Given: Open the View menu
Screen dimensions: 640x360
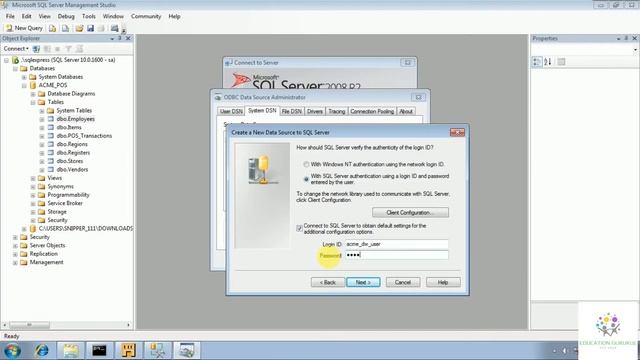Looking at the screenshot, I should (x=44, y=16).
